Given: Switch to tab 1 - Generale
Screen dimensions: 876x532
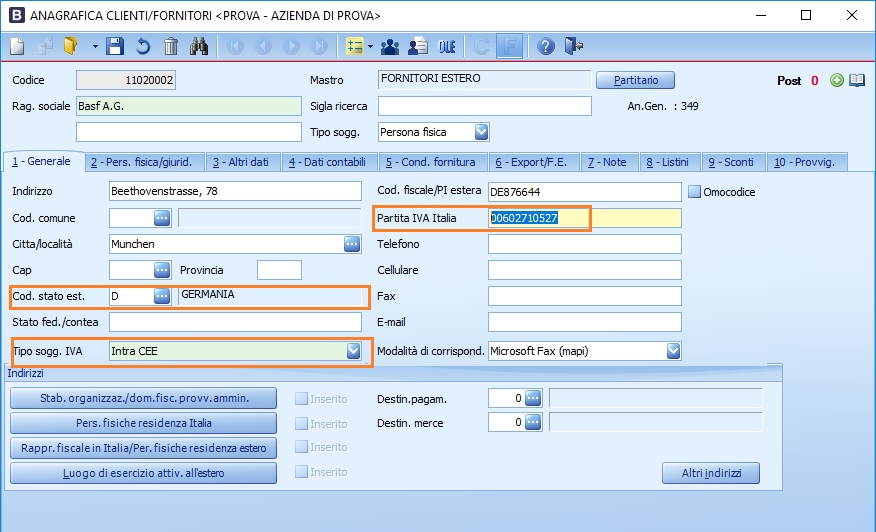Looking at the screenshot, I should [42, 162].
